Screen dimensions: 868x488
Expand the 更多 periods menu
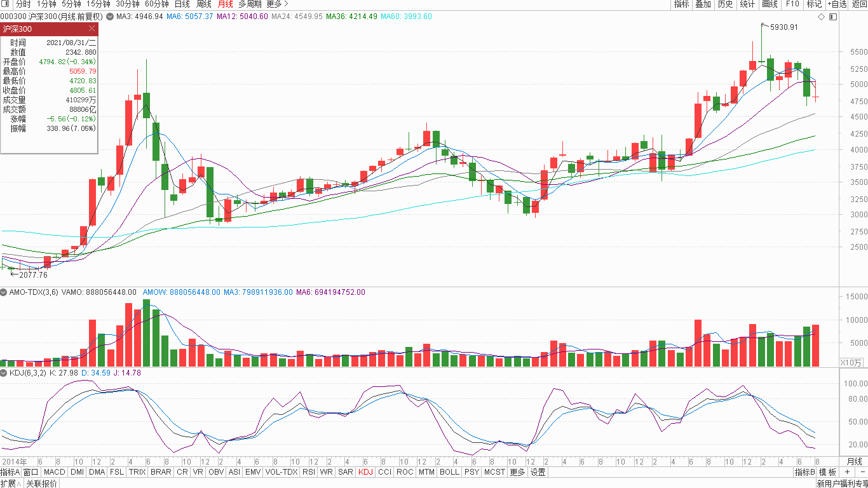[277, 4]
